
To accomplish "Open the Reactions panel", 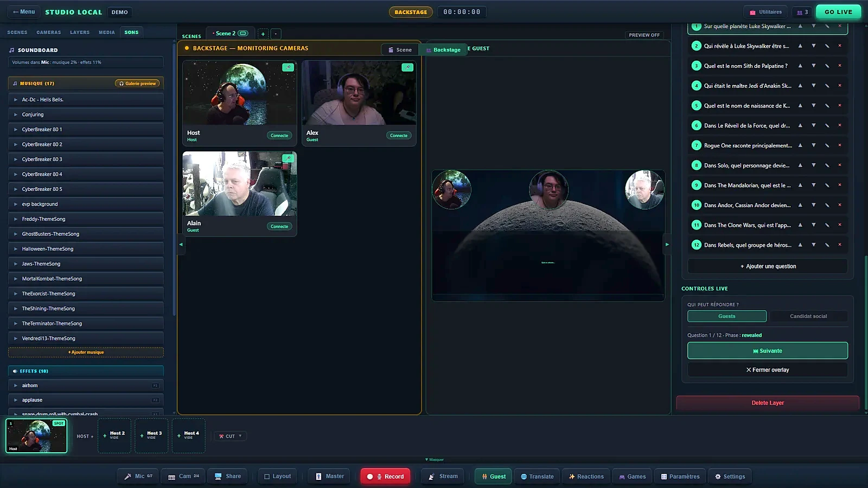I will tap(586, 476).
